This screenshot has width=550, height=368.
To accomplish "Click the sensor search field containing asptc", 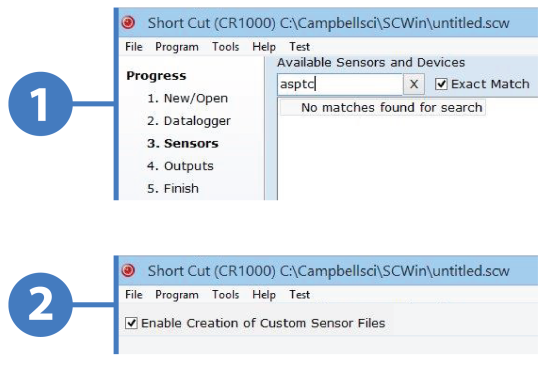I will coord(340,84).
